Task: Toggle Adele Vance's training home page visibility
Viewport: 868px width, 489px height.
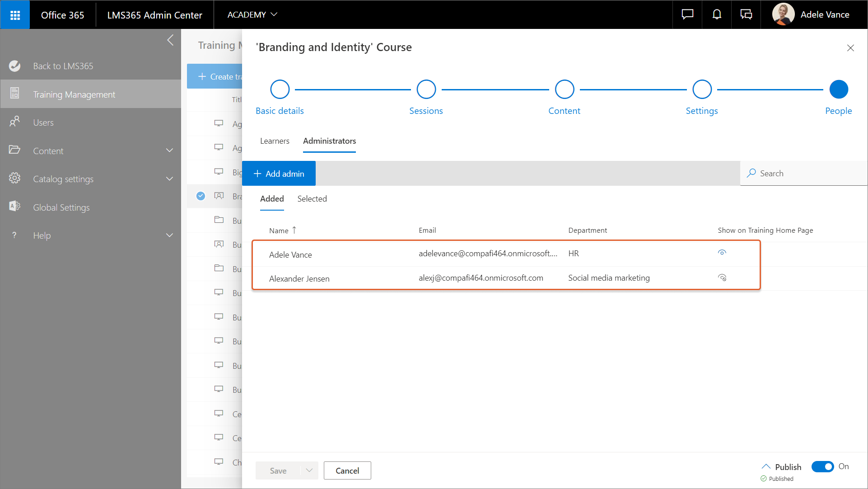Action: (722, 253)
